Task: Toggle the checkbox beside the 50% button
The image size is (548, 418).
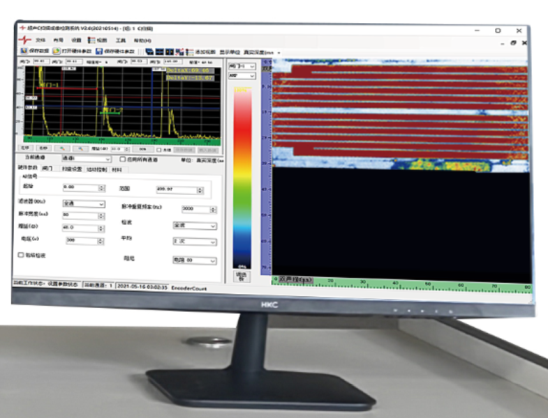Action: pos(159,150)
